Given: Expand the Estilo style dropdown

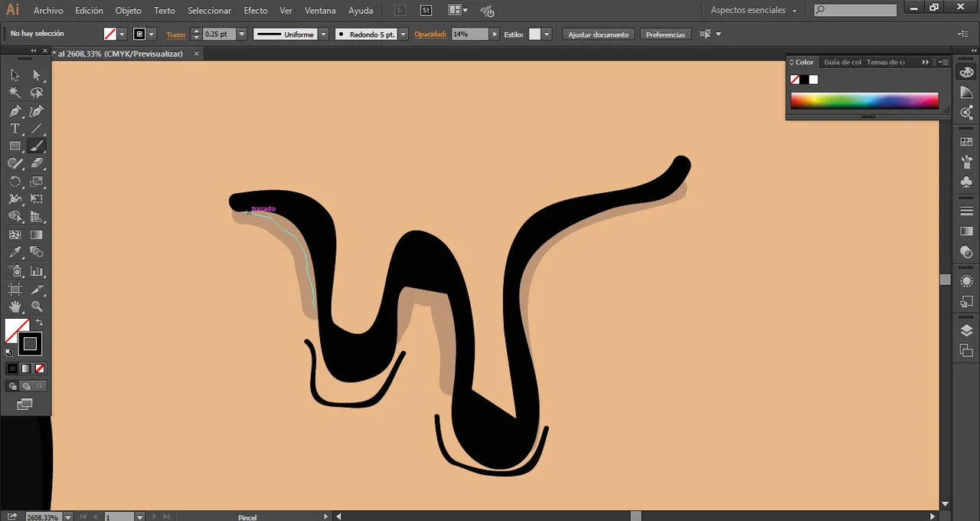Looking at the screenshot, I should (546, 34).
